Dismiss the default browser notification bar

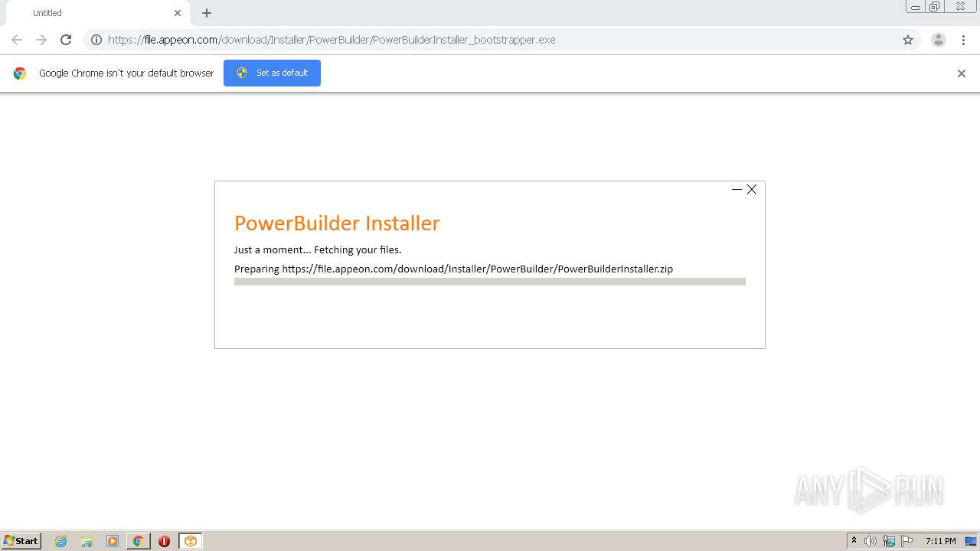click(x=962, y=73)
